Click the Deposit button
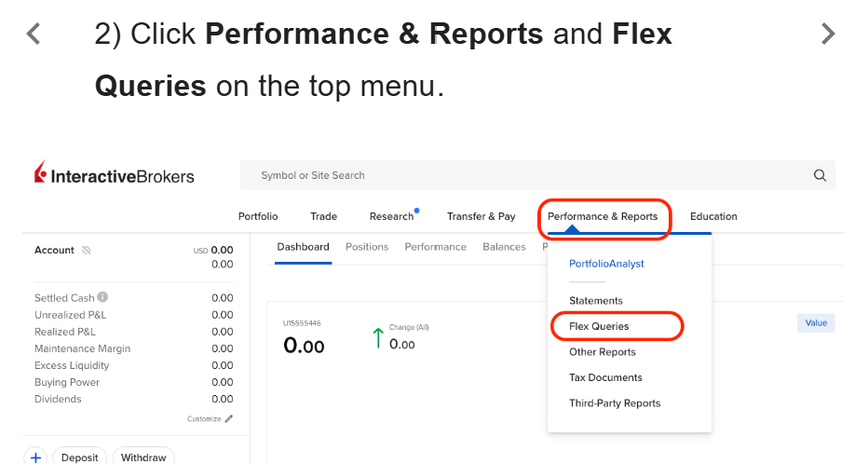 coord(80,457)
